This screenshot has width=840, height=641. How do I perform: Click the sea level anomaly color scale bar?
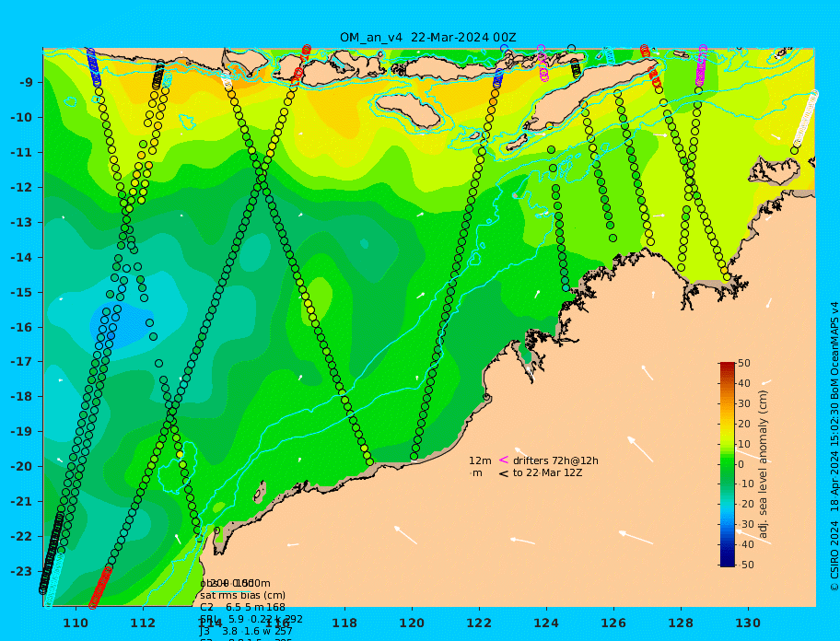pos(728,464)
